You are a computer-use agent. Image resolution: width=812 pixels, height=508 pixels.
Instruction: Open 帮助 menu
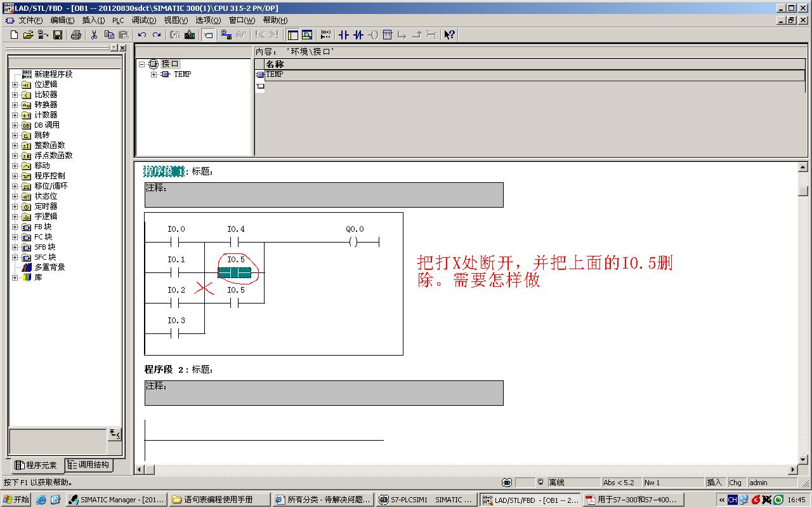[x=275, y=20]
